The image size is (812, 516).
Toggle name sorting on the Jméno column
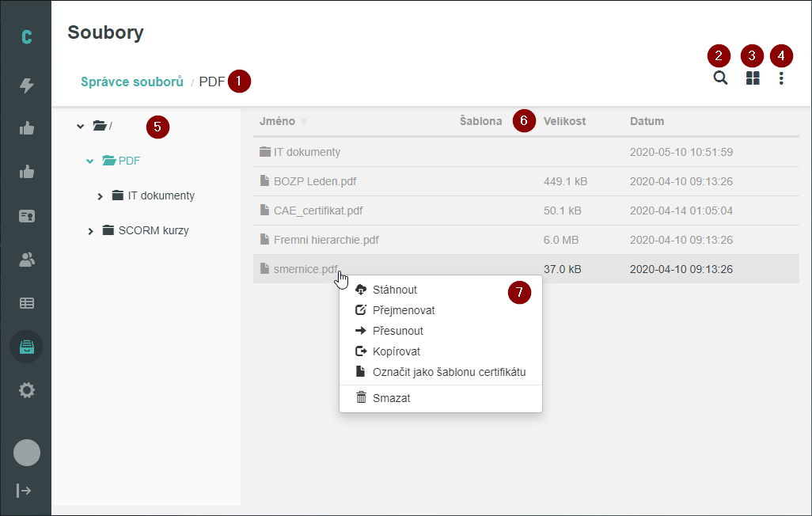(x=277, y=121)
